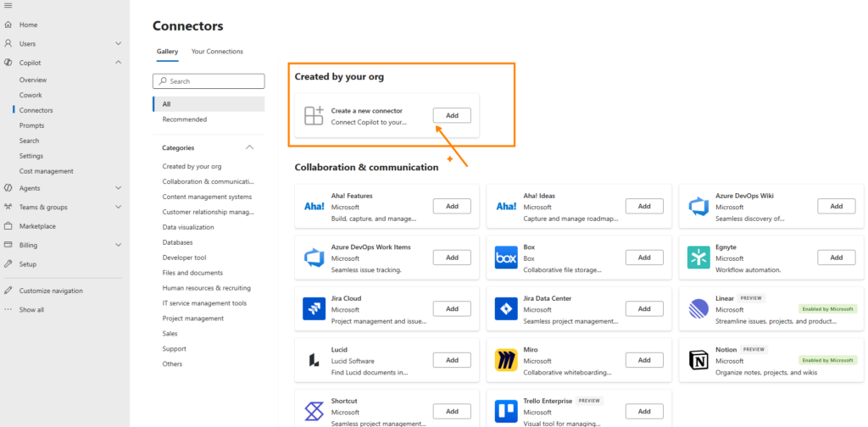The width and height of the screenshot is (868, 427).
Task: Click the Show all ellipsis icon
Action: [8, 310]
